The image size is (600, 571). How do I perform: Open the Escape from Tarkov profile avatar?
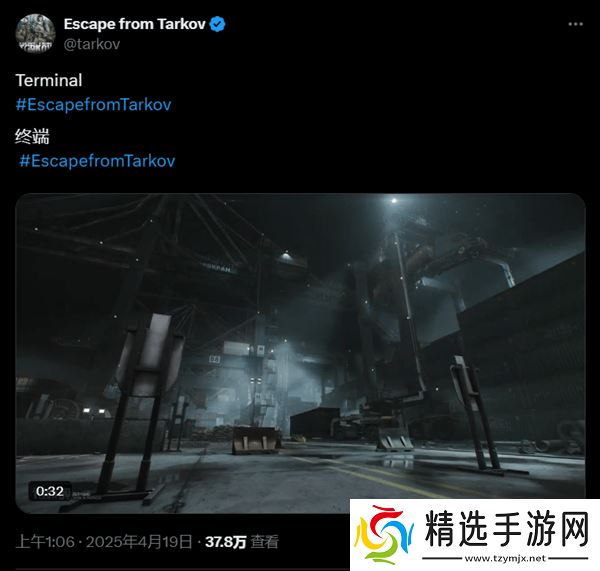point(35,34)
